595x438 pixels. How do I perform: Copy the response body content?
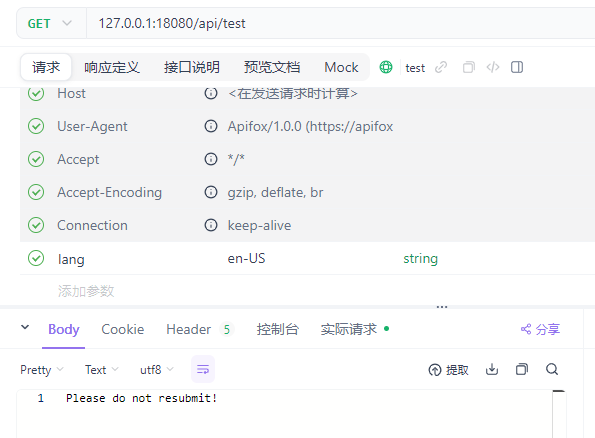tap(522, 369)
